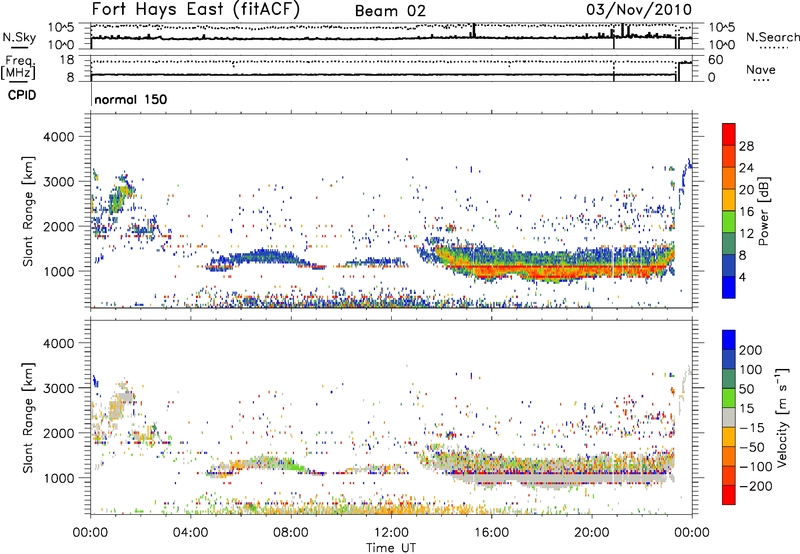Image resolution: width=800 pixels, height=554 pixels.
Task: Click the 'Fort Hays East (fitACF)' title
Action: click(x=196, y=9)
